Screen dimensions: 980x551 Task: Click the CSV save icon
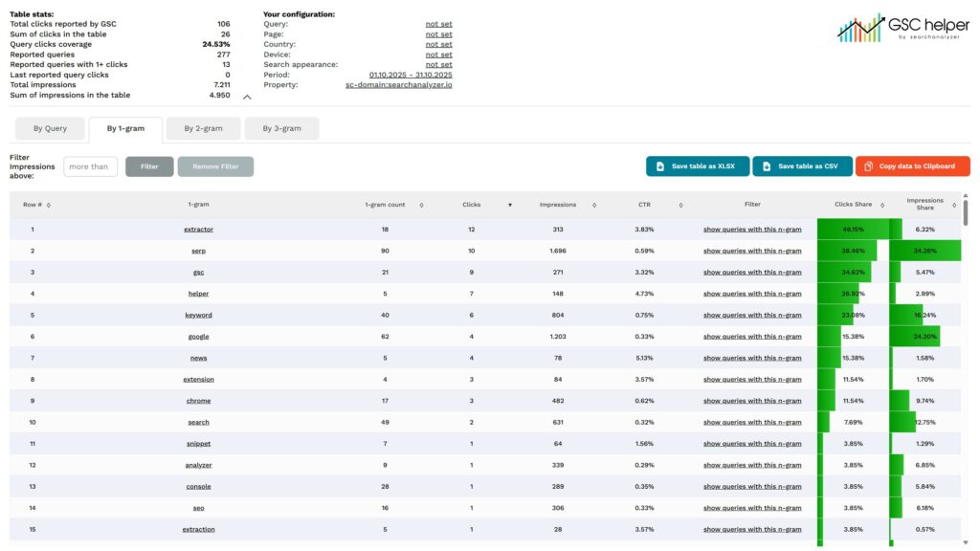pyautogui.click(x=767, y=166)
